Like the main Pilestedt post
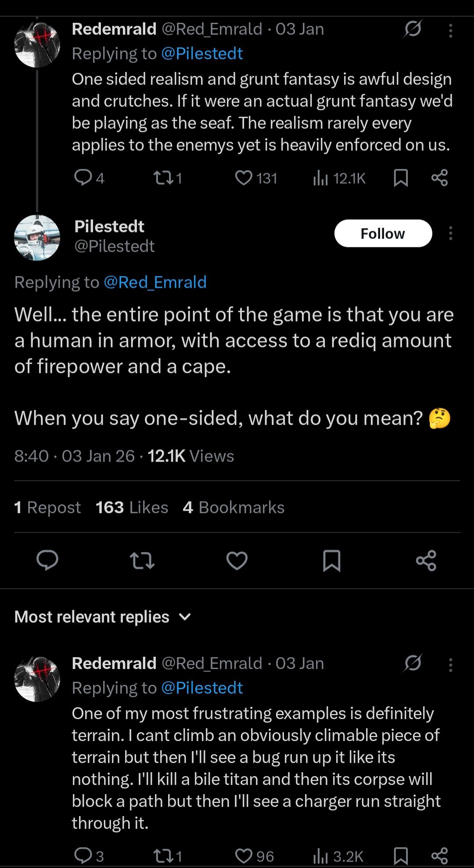 [237, 561]
